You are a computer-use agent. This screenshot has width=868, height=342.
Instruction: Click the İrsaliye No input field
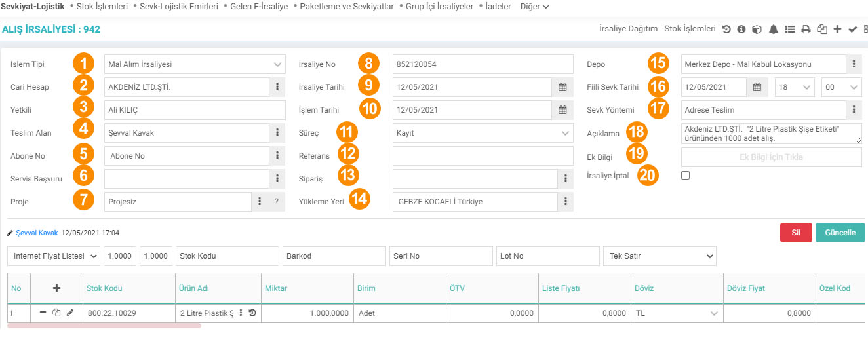pos(483,64)
